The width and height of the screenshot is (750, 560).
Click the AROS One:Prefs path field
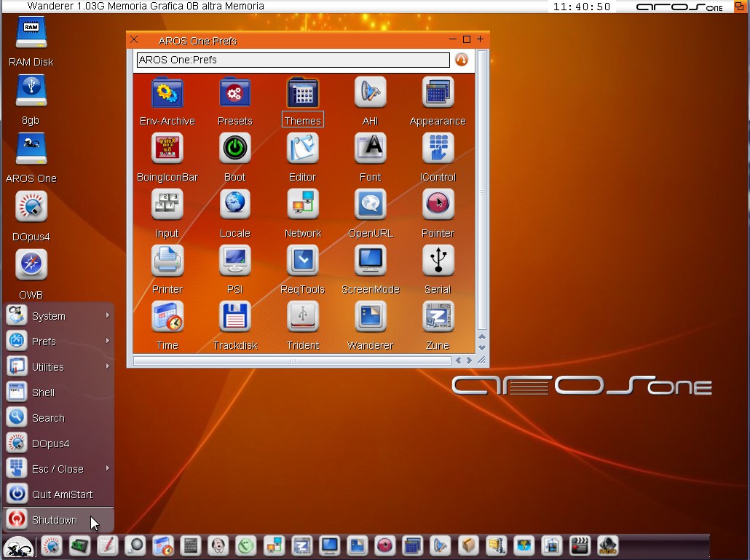point(293,60)
